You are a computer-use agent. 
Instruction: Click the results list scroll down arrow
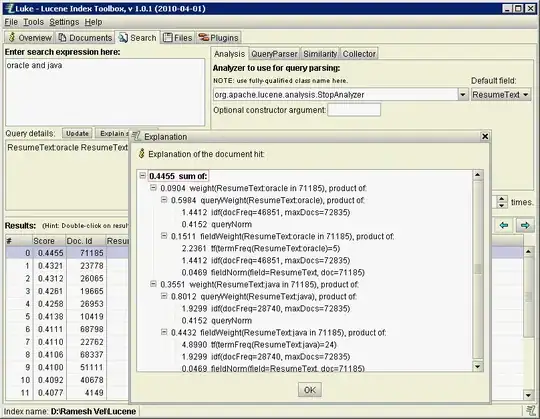click(x=528, y=395)
